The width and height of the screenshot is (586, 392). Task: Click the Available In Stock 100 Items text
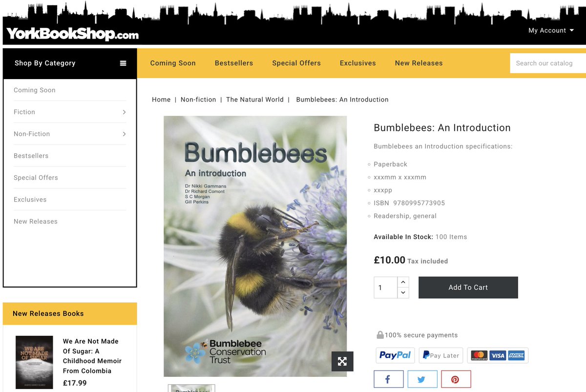coord(420,237)
